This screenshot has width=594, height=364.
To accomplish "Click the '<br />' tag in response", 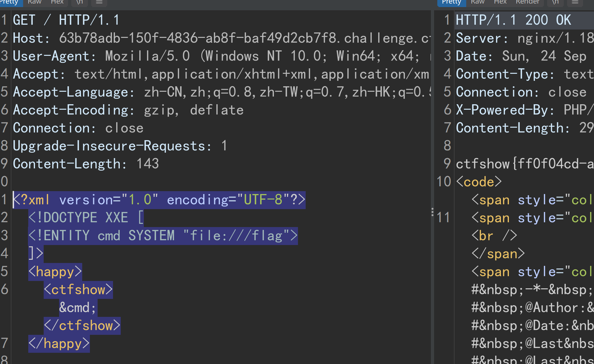I will click(x=494, y=236).
